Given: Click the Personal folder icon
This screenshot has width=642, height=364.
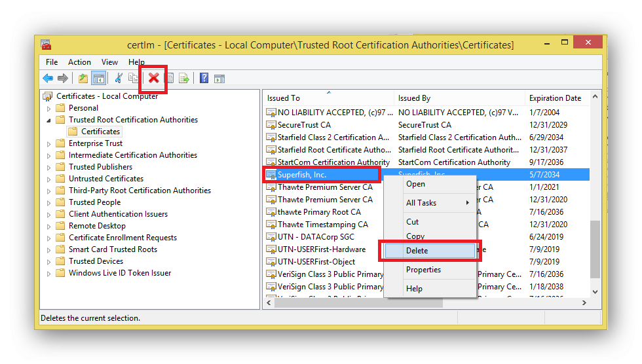Looking at the screenshot, I should pyautogui.click(x=60, y=108).
